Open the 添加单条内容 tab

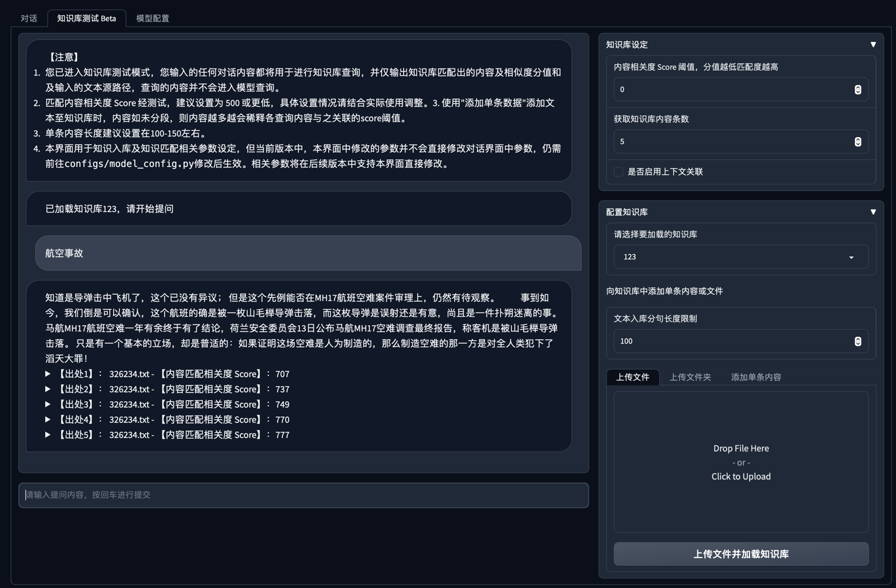[755, 377]
